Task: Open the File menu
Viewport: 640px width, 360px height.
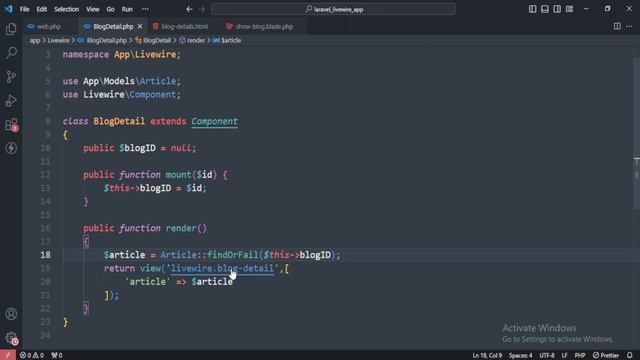Action: tap(24, 9)
